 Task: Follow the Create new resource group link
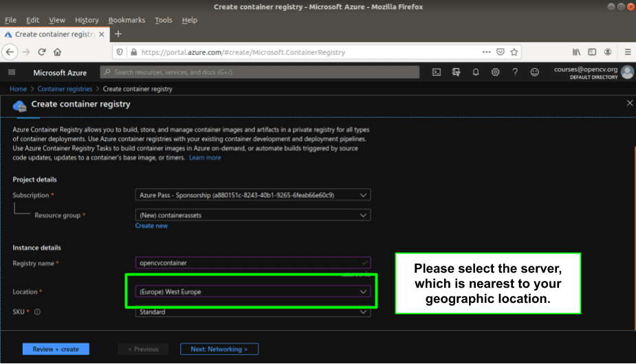click(x=151, y=226)
